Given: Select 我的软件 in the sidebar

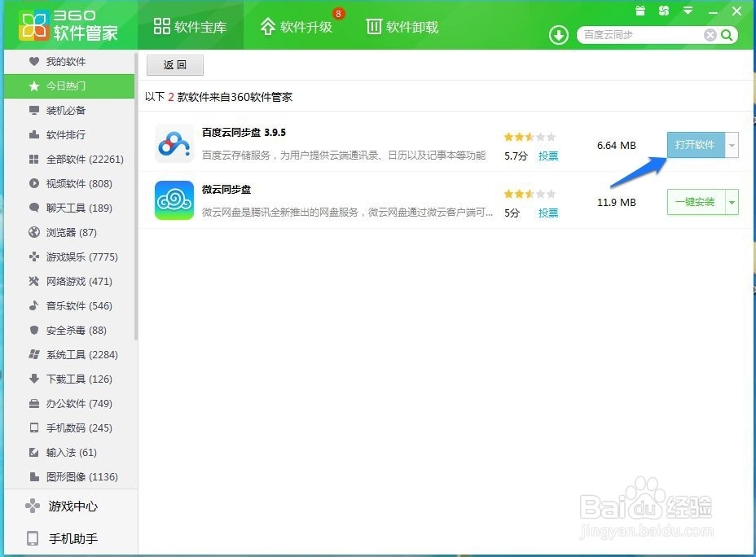Looking at the screenshot, I should coord(69,62).
